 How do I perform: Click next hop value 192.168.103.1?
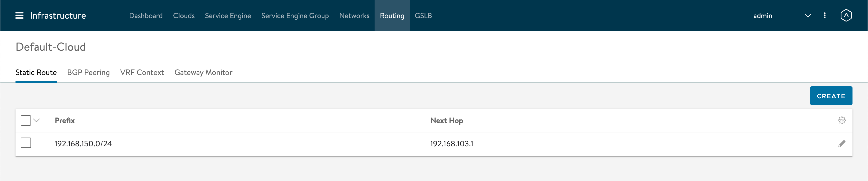tap(452, 144)
